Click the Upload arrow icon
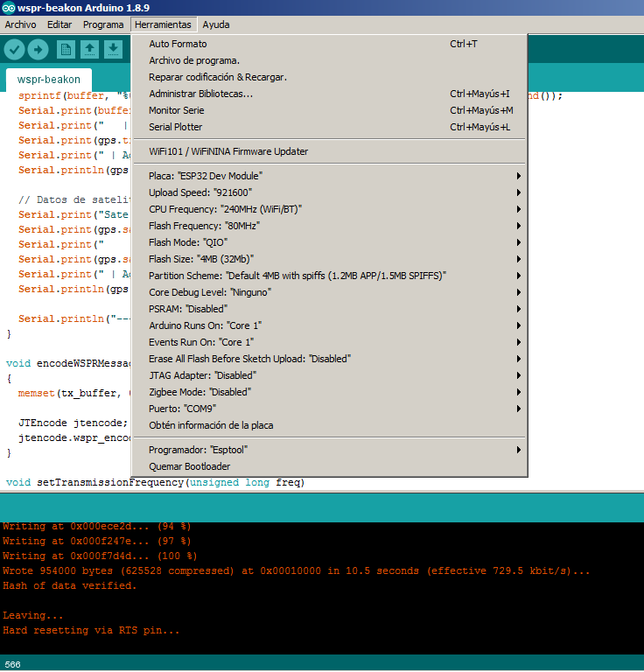The height and width of the screenshot is (672, 644). (x=38, y=49)
